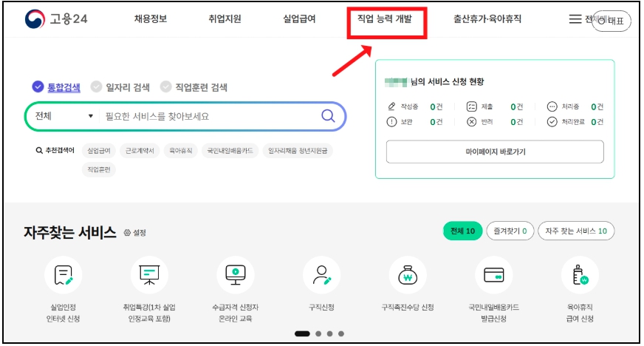Open the 수급자격 신청자 온라인 교육 icon
644x346 pixels.
click(x=236, y=275)
